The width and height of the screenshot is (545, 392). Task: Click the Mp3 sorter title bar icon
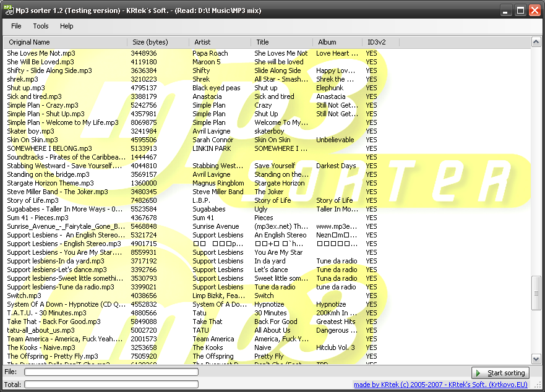pos(8,10)
